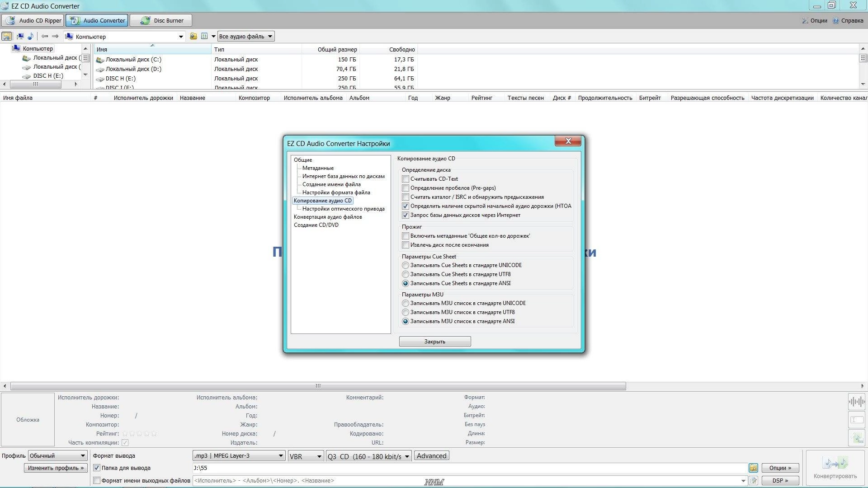The width and height of the screenshot is (868, 488).
Task: Click the Disc Burner green disc icon
Action: 145,20
